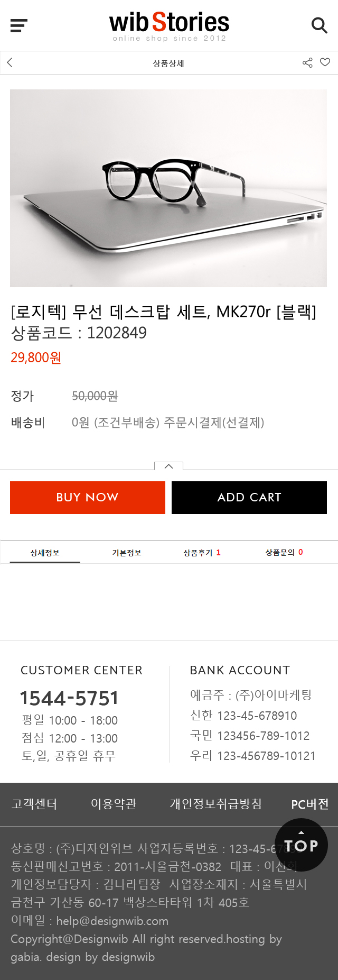
Task: Open the 이용약관 footer link
Action: 114,804
